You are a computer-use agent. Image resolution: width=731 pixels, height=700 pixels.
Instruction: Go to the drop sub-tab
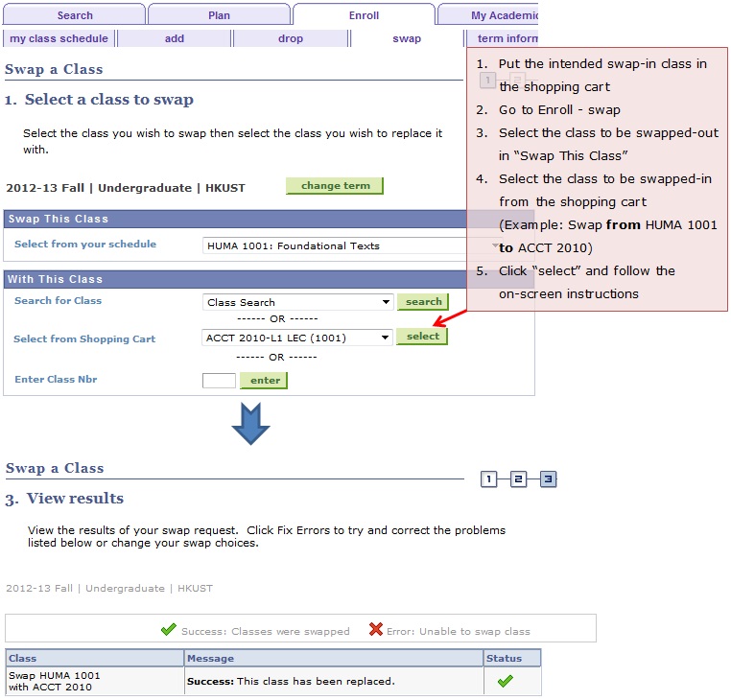pyautogui.click(x=290, y=39)
